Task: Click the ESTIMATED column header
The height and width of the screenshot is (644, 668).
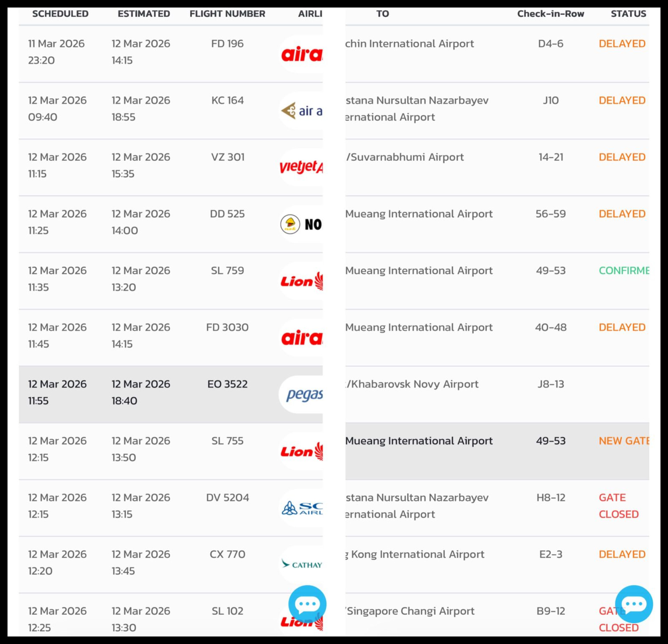Action: (x=144, y=14)
